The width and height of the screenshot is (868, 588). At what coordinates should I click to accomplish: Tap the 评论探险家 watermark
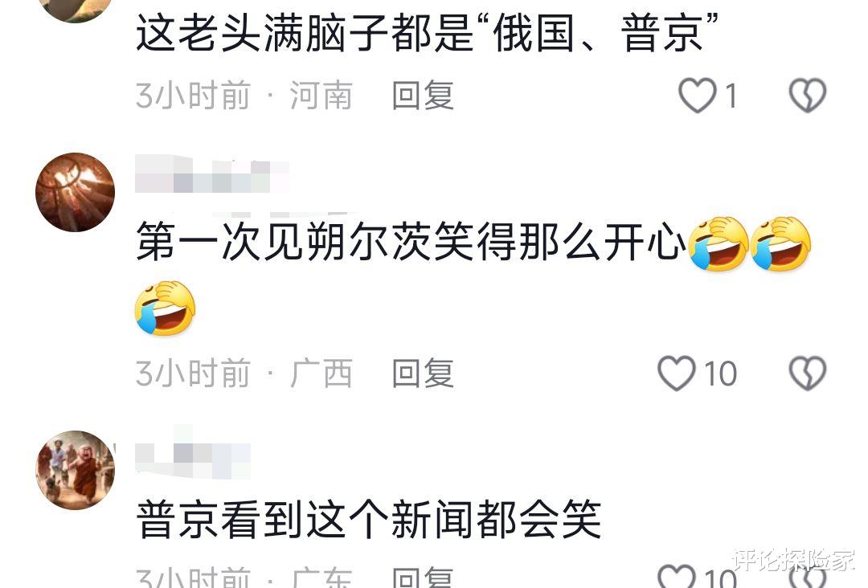coord(792,560)
